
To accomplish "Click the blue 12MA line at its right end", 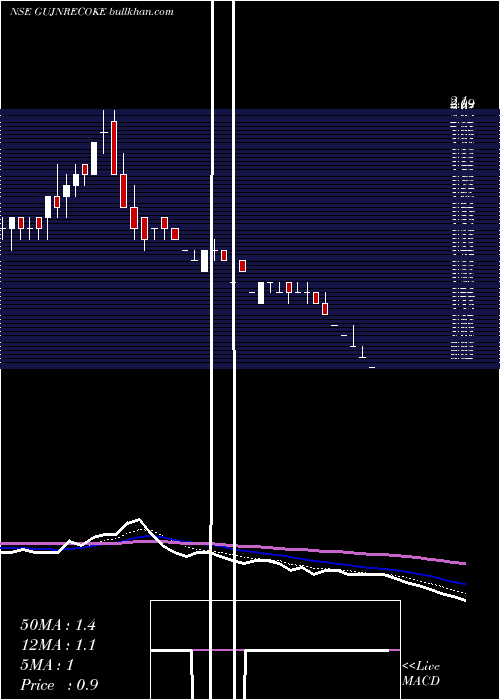I will 463,583.
